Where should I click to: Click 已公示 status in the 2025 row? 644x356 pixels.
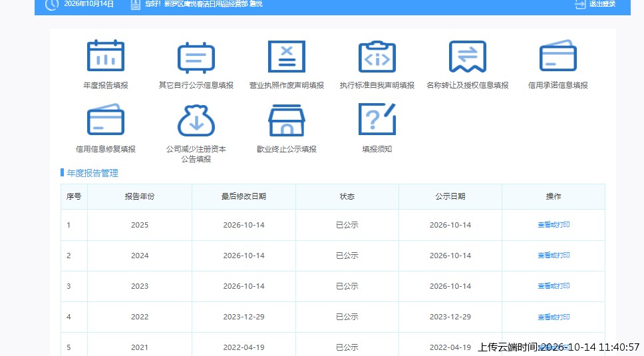click(x=347, y=225)
